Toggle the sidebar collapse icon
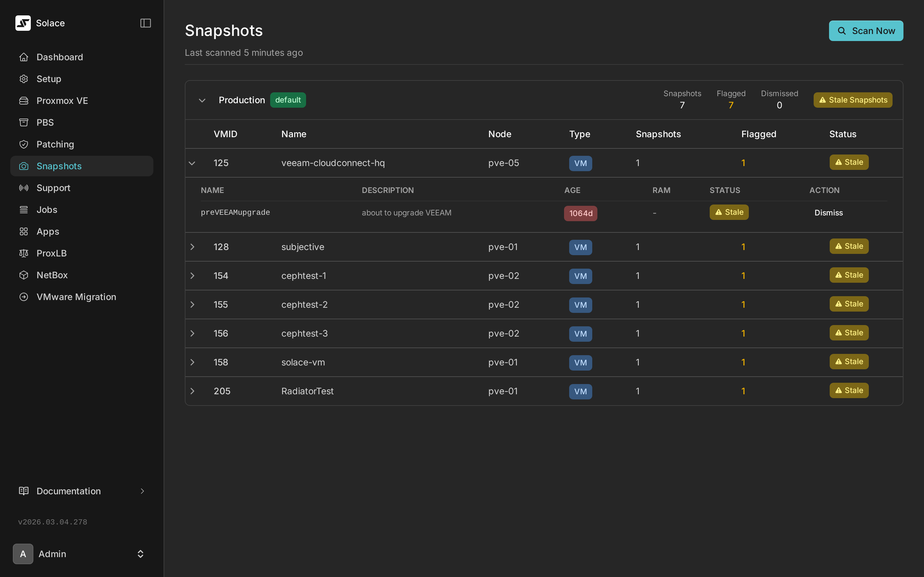Viewport: 924px width, 577px height. 145,23
